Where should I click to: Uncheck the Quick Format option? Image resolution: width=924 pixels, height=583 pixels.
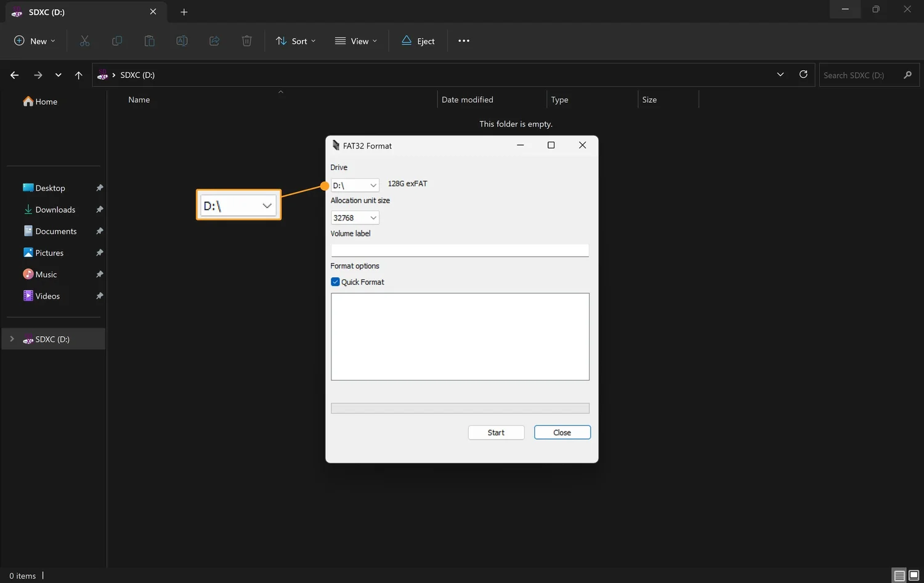335,281
